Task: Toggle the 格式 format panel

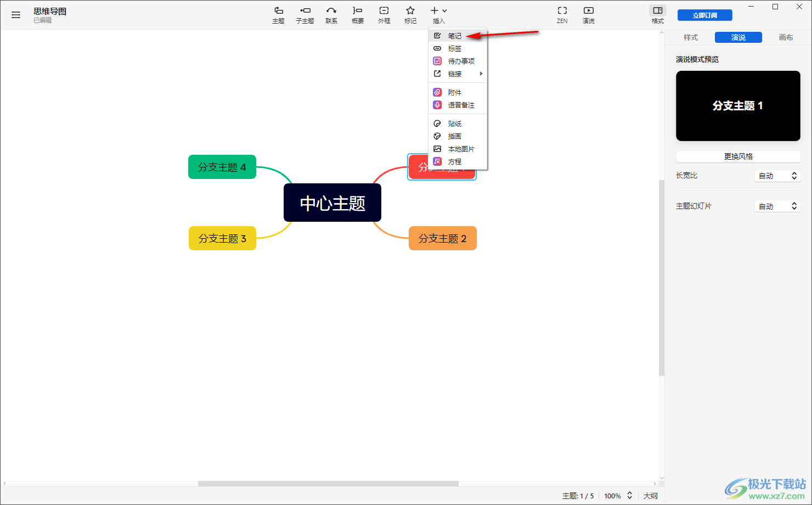Action: coord(658,15)
